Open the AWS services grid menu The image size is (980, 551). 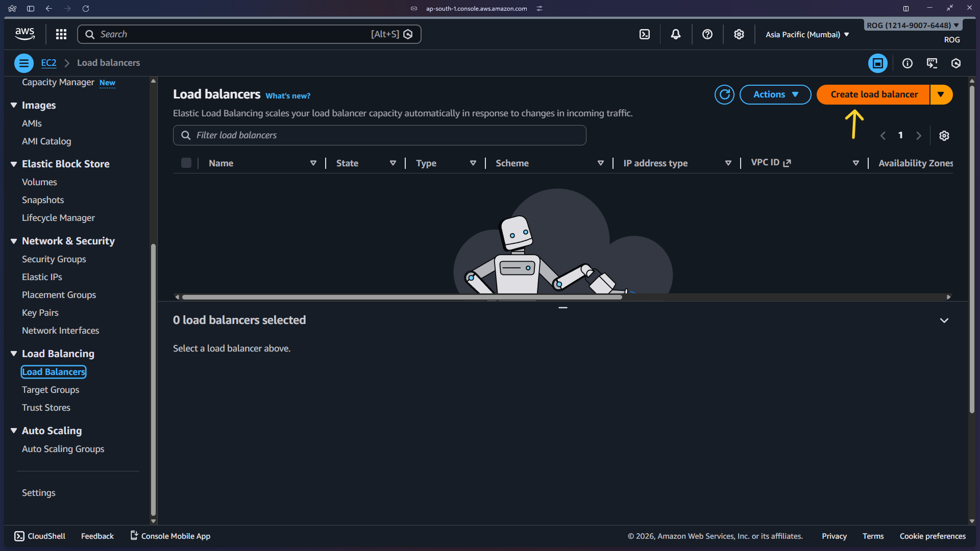click(x=61, y=34)
